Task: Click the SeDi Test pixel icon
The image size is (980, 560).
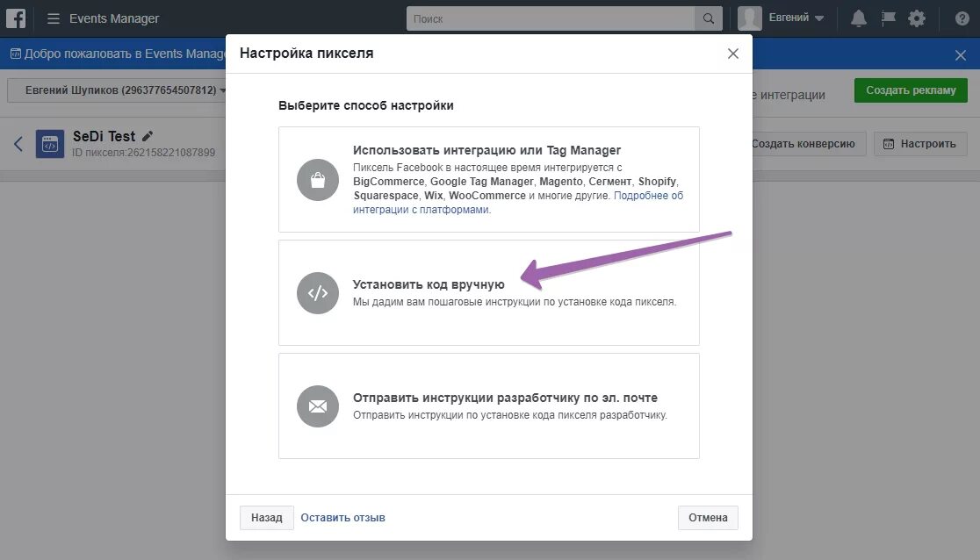Action: (x=50, y=144)
